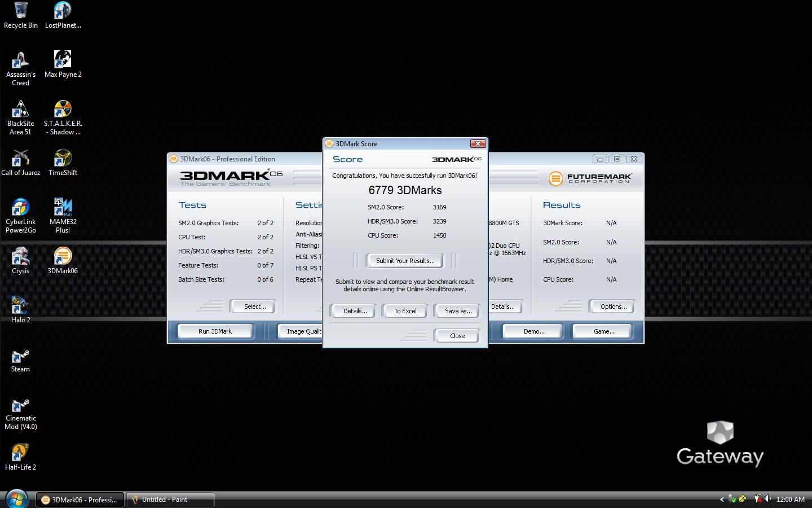Close the 3DMark Score dialog via X
The width and height of the screenshot is (812, 508).
(x=478, y=143)
